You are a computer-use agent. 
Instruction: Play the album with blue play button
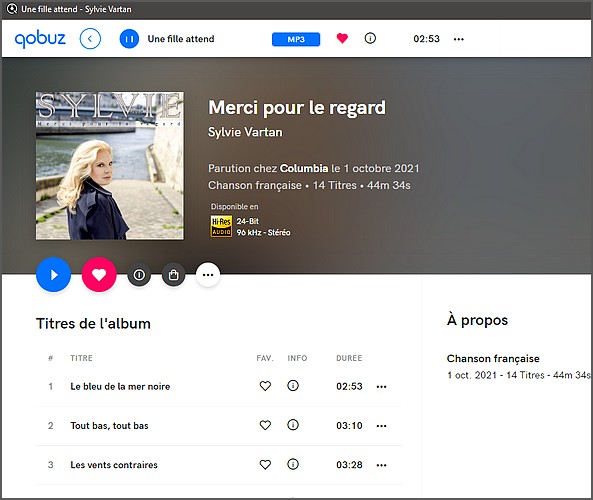(x=53, y=275)
